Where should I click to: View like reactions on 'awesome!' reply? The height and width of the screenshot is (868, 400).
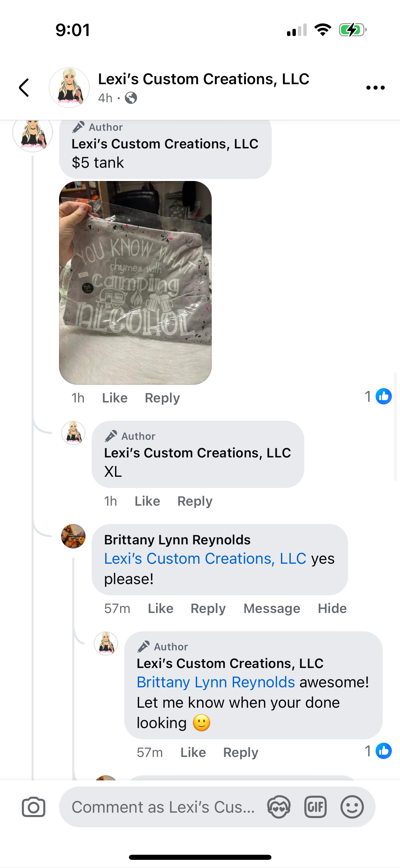coord(378,751)
